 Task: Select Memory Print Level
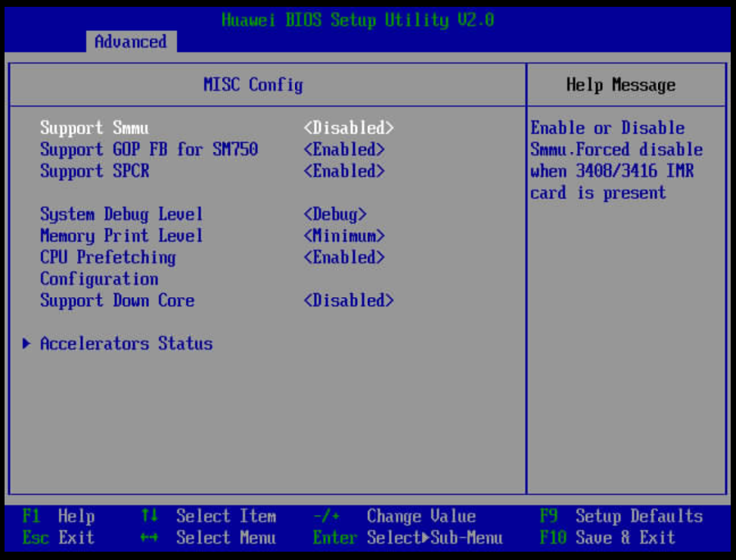122,235
